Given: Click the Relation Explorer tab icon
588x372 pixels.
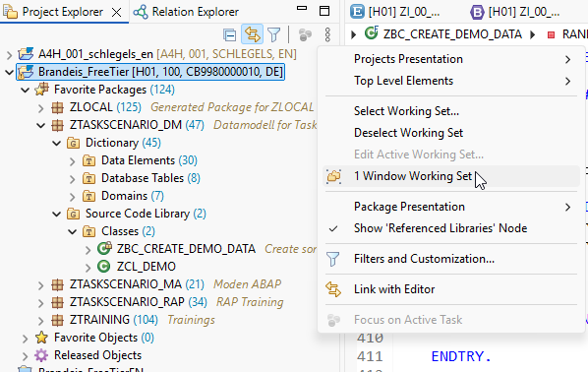Looking at the screenshot, I should point(141,12).
